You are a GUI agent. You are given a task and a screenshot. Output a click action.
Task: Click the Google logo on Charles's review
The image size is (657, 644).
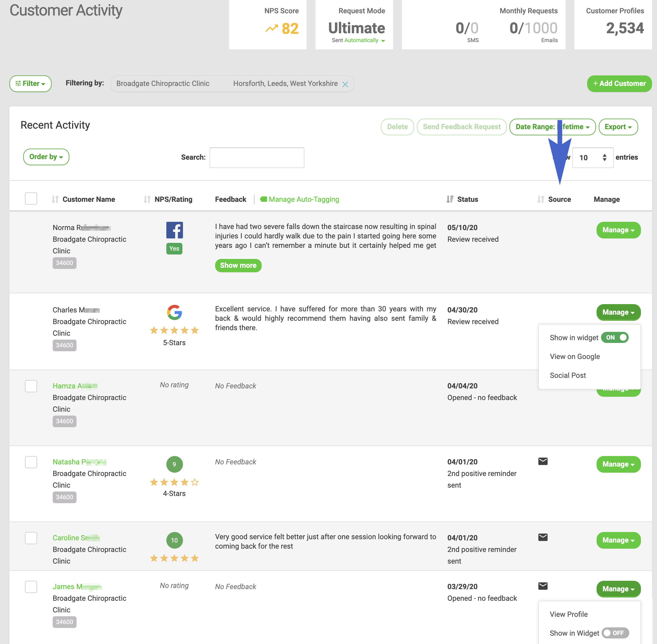(x=174, y=312)
